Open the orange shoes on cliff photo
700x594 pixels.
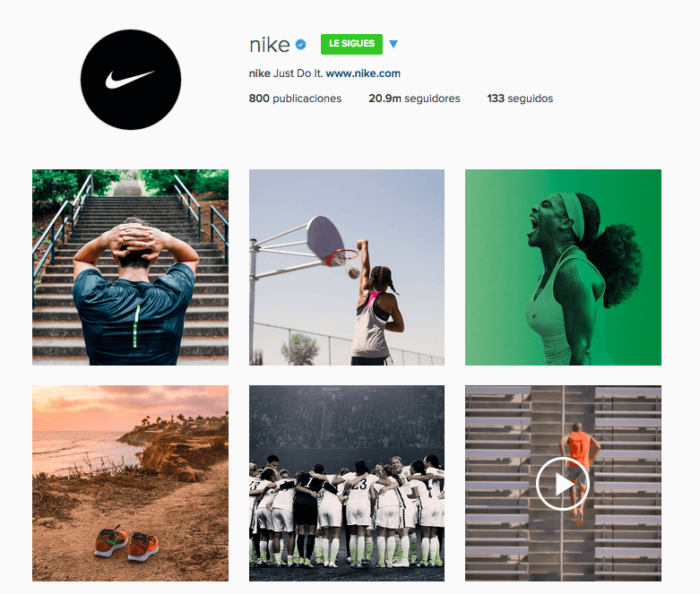pos(130,483)
